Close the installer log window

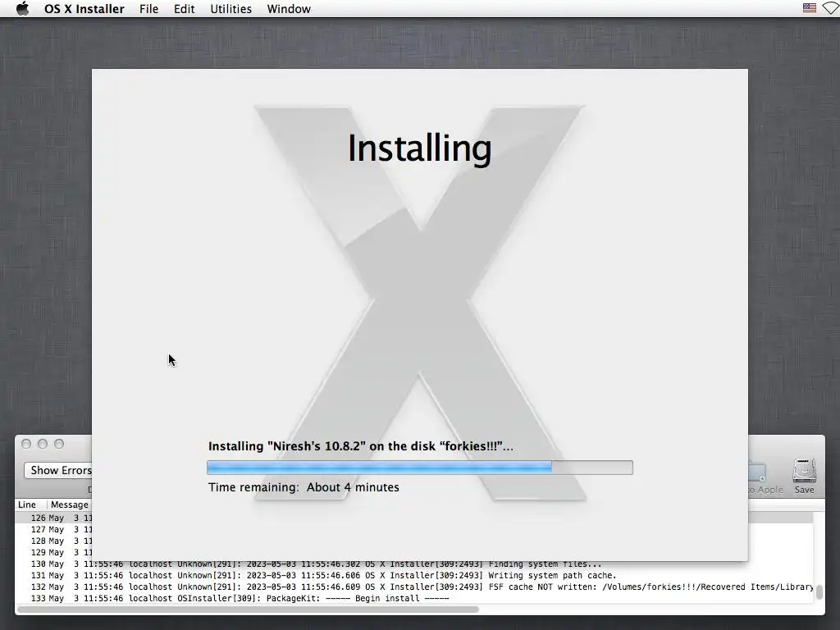(26, 444)
